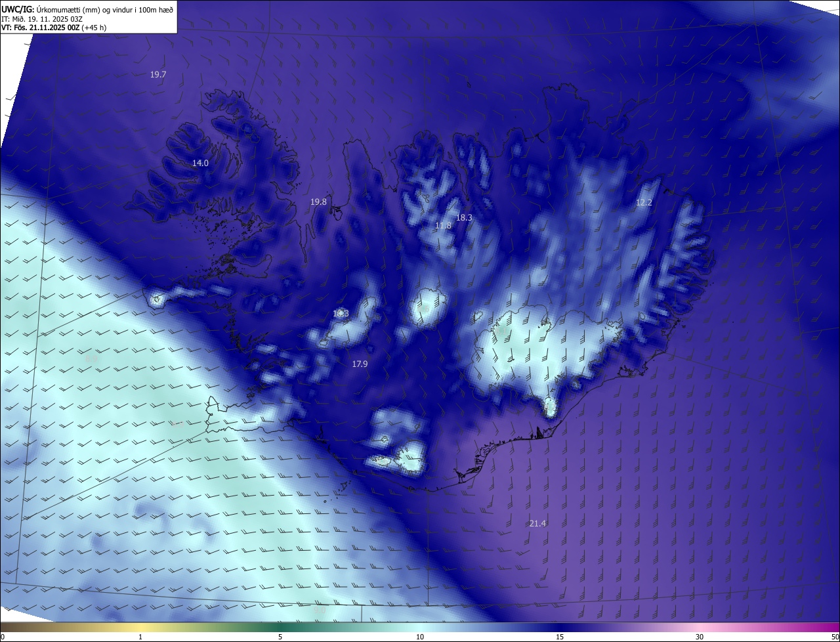Click the 19.8 value on the map

coord(318,202)
